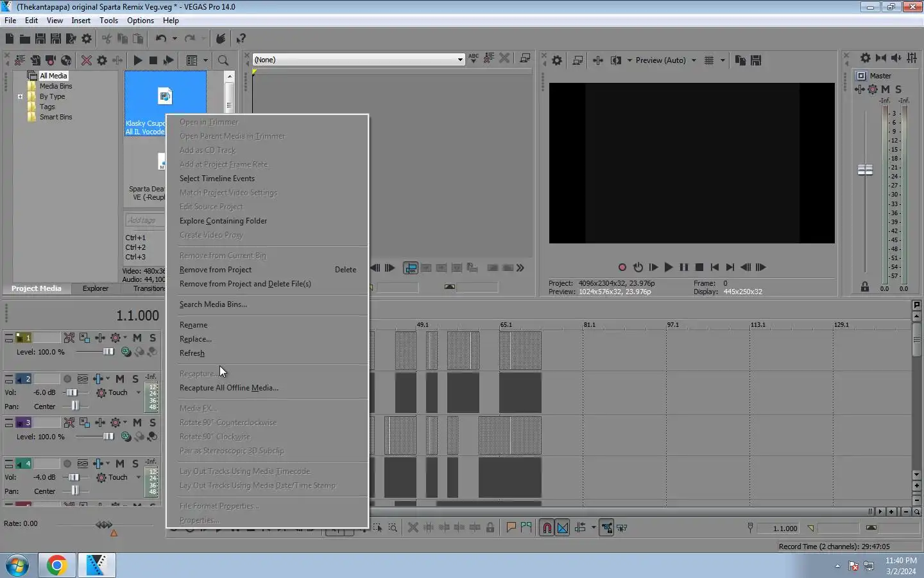This screenshot has width=924, height=578.
Task: Open track 2 Touch automation dropdown
Action: click(138, 392)
